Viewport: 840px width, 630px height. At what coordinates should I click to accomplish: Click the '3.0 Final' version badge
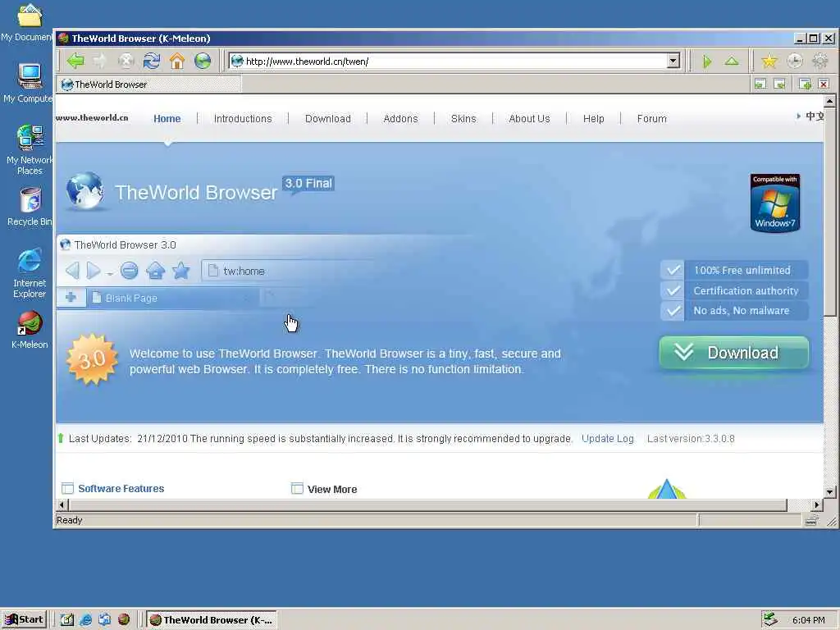click(x=308, y=183)
